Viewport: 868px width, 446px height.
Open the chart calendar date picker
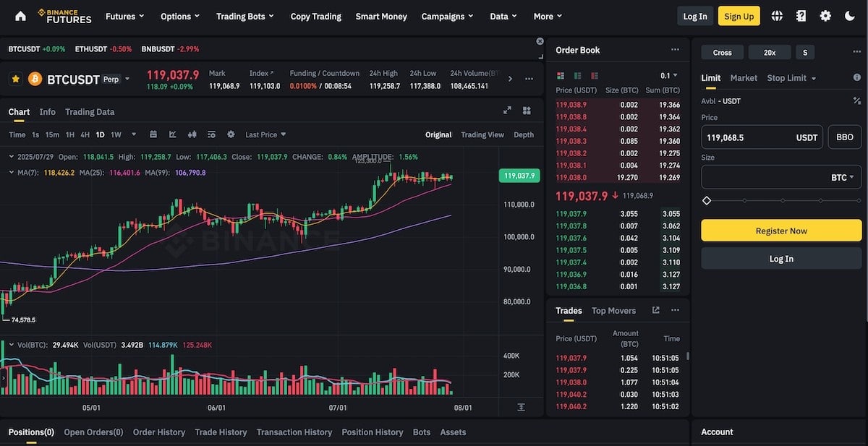pos(153,134)
